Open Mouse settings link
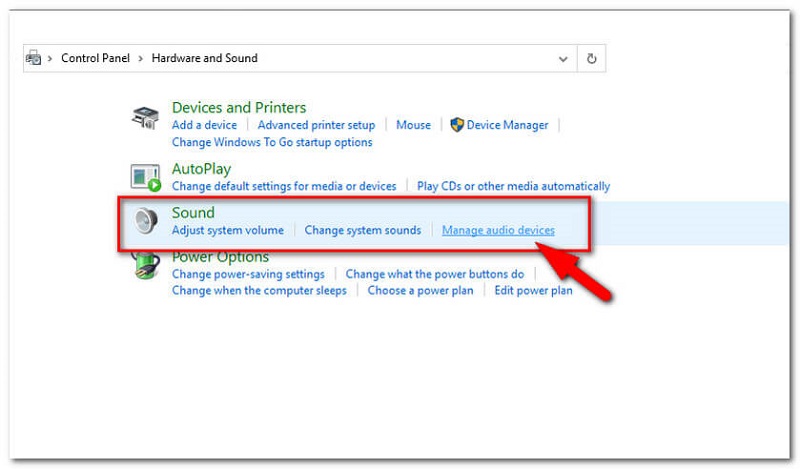This screenshot has width=800, height=469. click(x=413, y=125)
